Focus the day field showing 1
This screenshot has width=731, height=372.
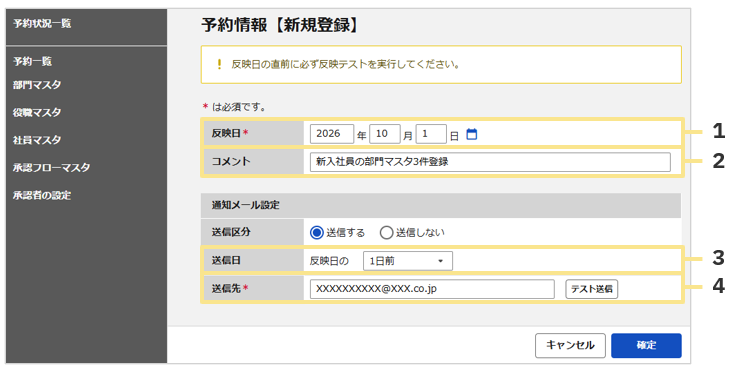coord(431,134)
